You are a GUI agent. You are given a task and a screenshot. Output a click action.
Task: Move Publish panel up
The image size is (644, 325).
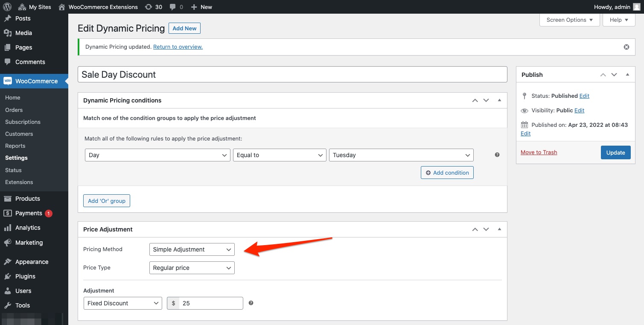603,75
